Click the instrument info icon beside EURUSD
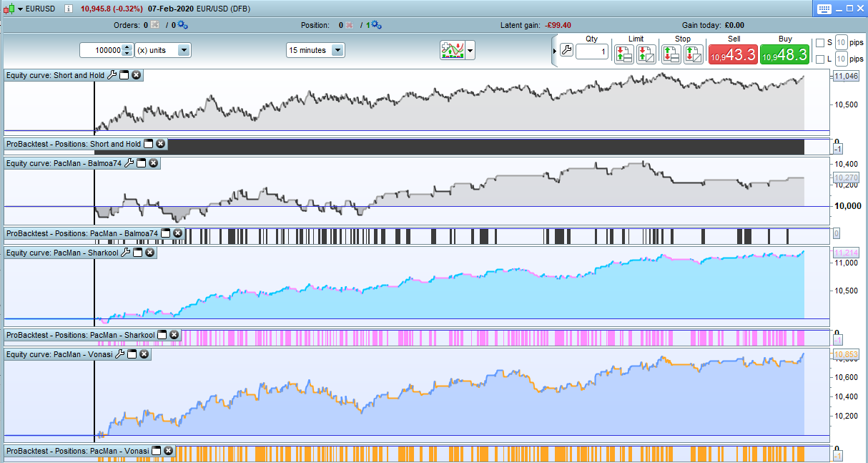Viewport: 868px width, 463px height. (68, 9)
